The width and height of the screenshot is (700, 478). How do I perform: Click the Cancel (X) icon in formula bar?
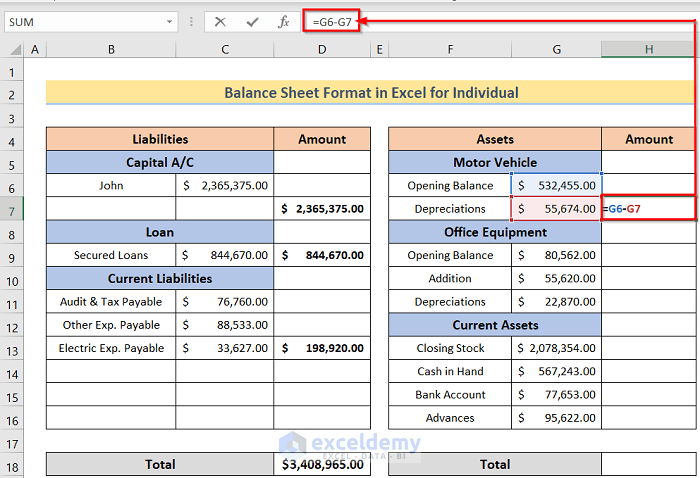(x=220, y=21)
